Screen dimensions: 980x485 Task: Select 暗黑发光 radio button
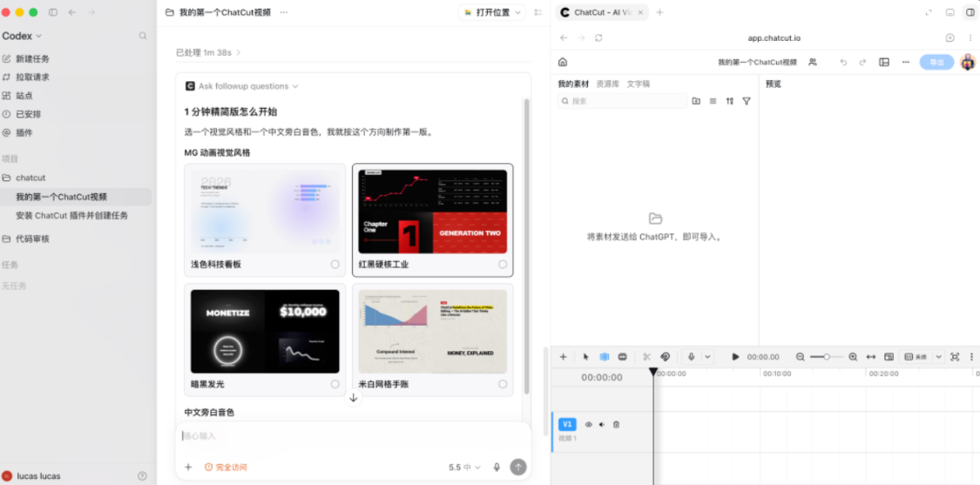(x=335, y=384)
